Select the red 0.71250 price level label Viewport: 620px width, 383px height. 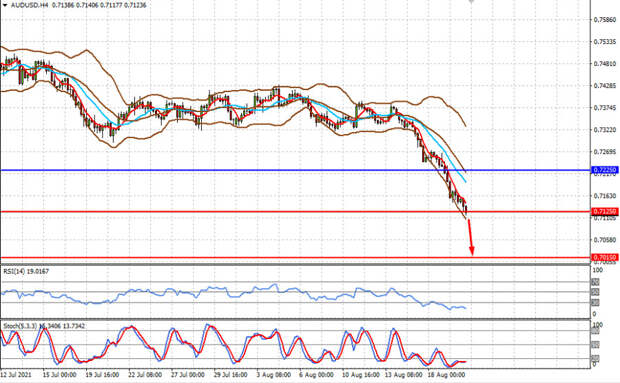coord(604,211)
